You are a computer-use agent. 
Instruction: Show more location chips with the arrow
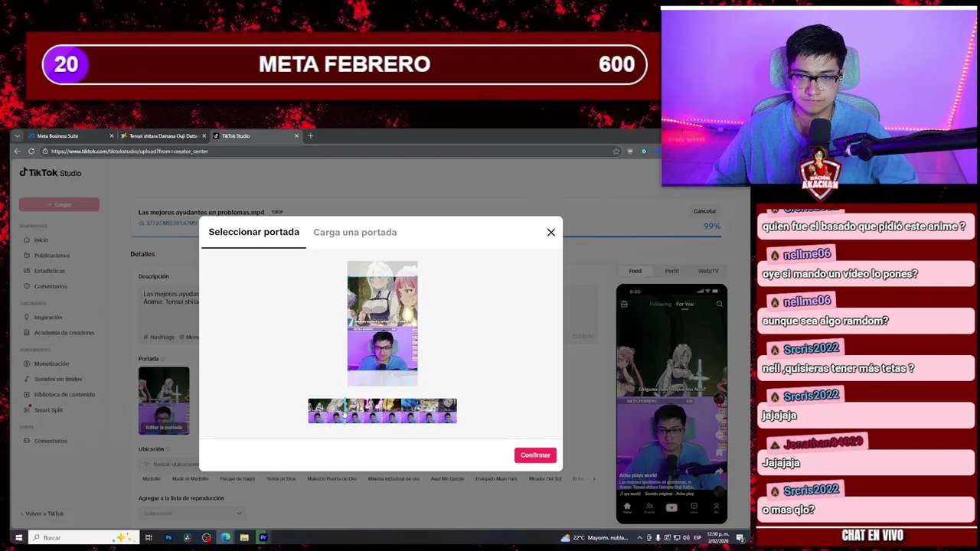[x=594, y=479]
